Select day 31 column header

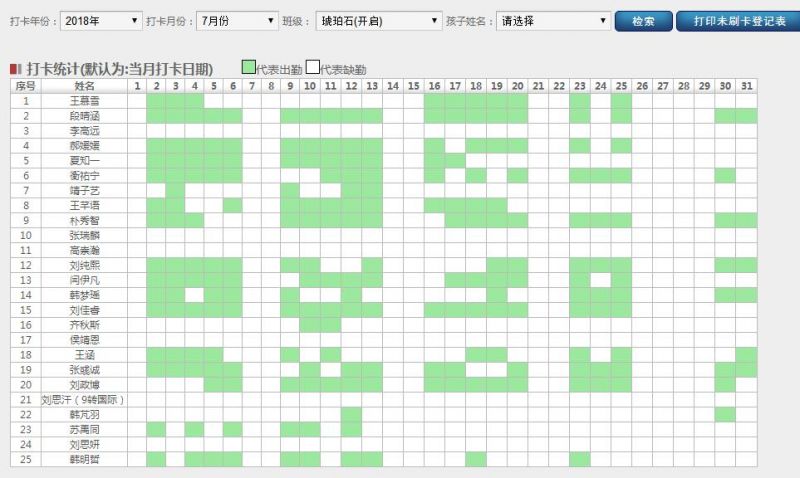[746, 86]
